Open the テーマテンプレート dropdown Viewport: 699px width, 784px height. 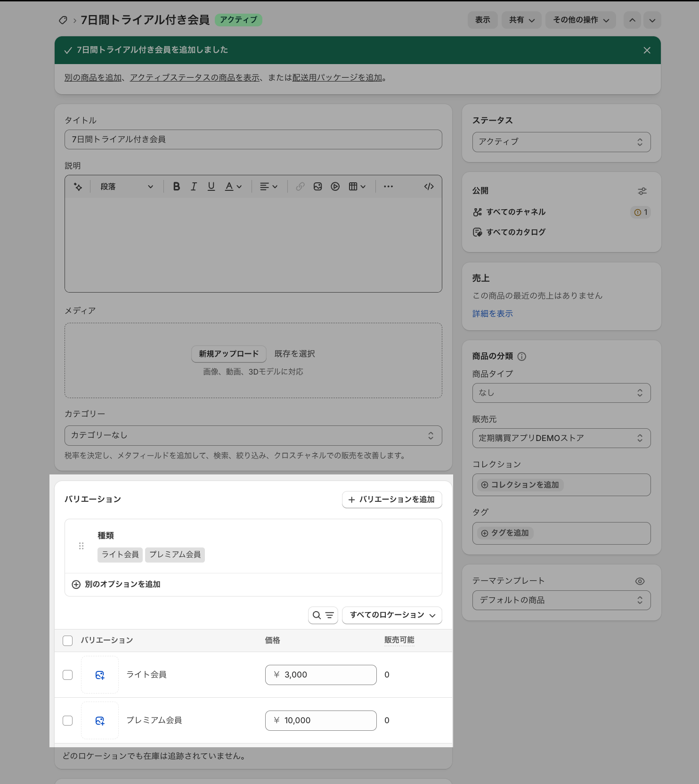coord(561,600)
